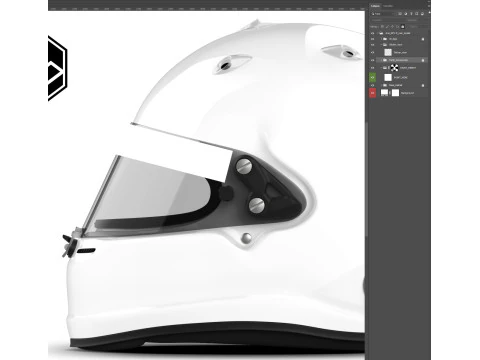Click lock image pixels brush icon
The height and width of the screenshot is (360, 480).
[387, 27]
